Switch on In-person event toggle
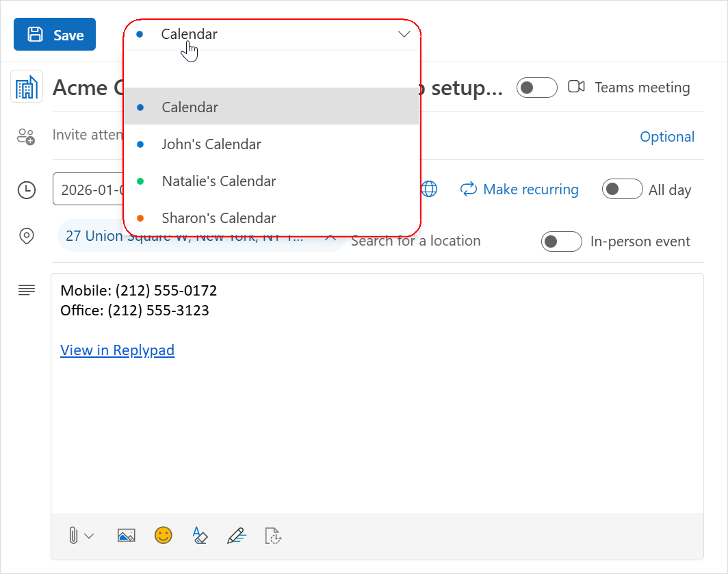 pos(561,242)
